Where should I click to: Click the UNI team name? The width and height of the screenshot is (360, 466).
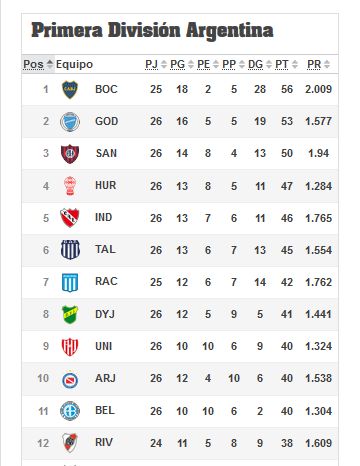(x=104, y=346)
